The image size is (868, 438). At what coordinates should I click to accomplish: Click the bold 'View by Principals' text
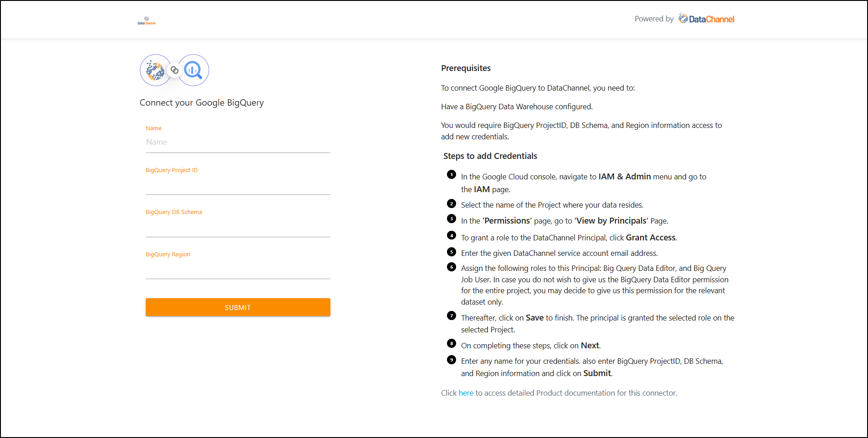pos(612,221)
